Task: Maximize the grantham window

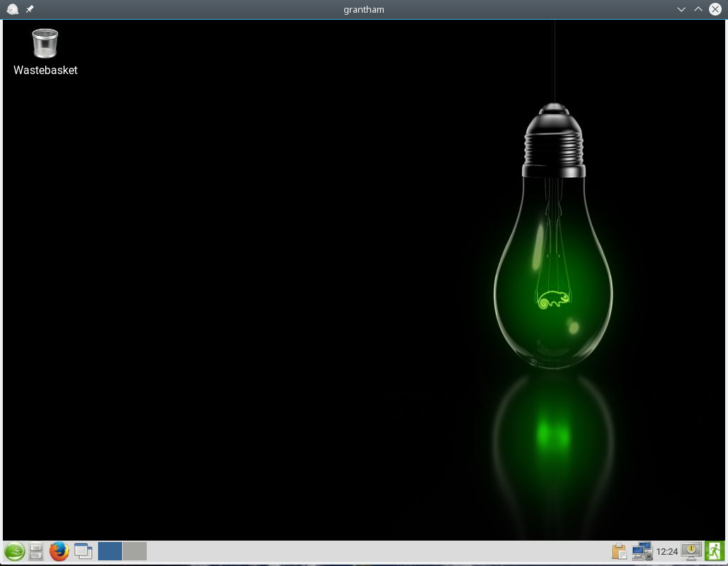Action: tap(698, 9)
